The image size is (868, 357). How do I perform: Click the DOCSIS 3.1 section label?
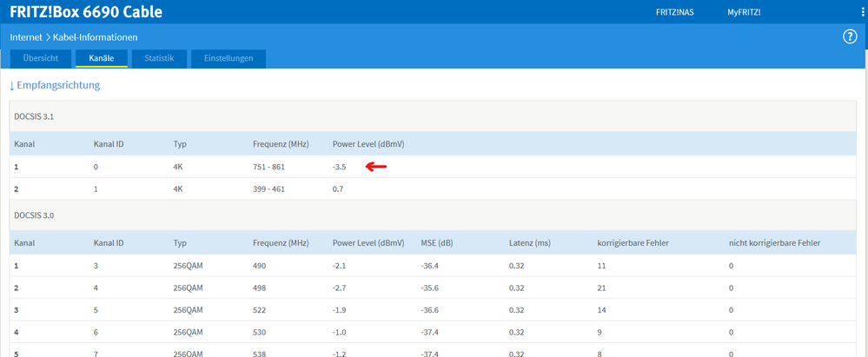[34, 116]
